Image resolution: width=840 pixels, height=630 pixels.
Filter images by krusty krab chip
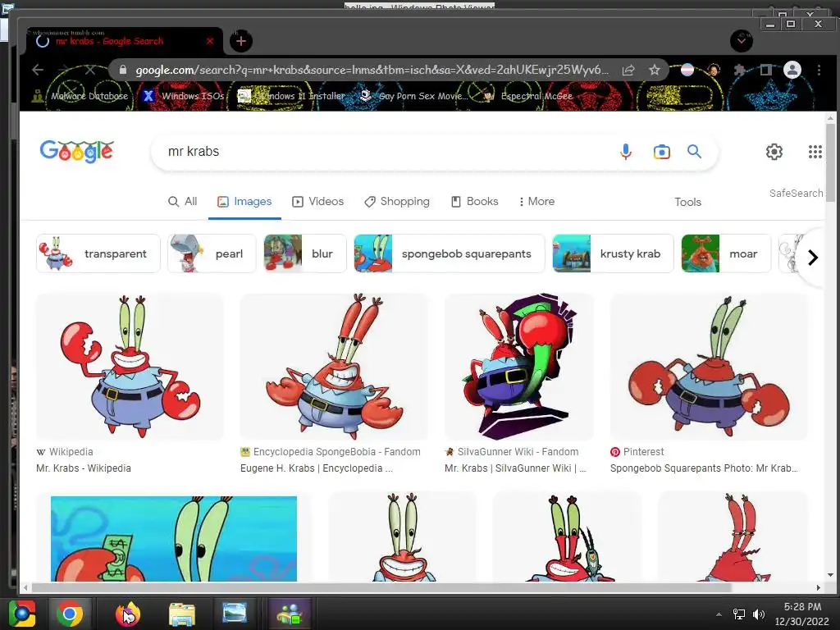(x=613, y=253)
